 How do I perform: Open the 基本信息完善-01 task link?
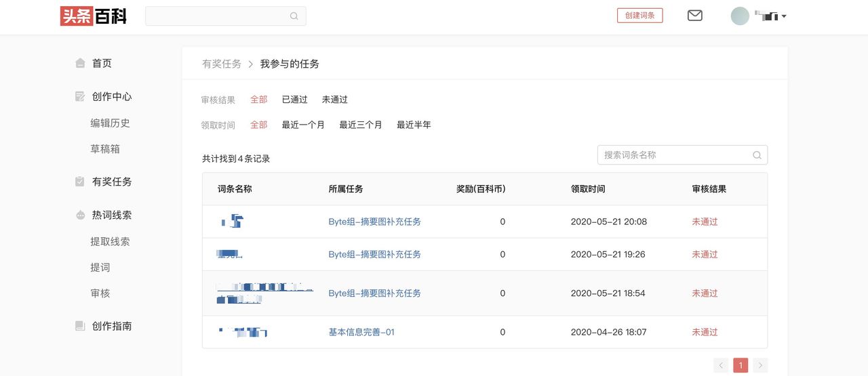[361, 332]
